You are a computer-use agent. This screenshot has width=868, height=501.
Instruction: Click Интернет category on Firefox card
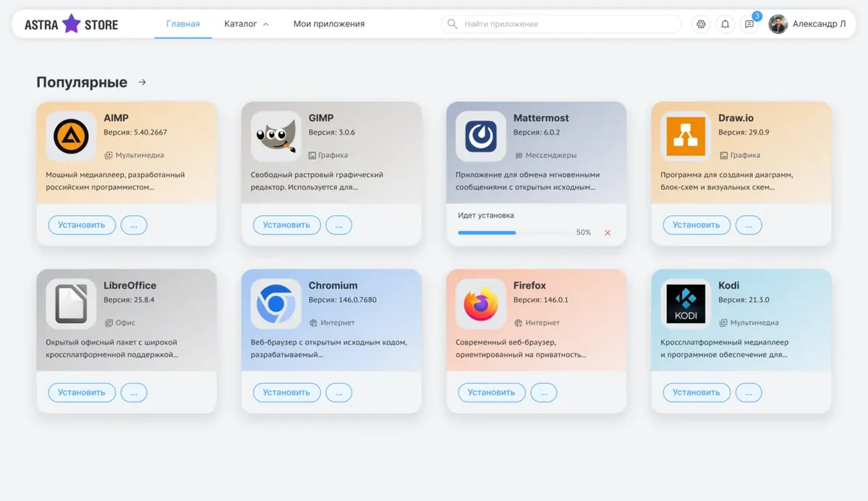point(537,322)
